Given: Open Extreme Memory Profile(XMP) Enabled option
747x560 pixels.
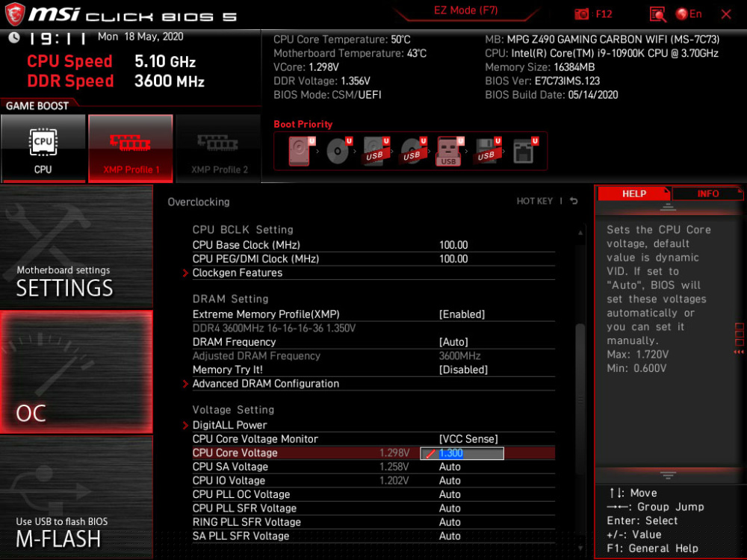Looking at the screenshot, I should [462, 314].
